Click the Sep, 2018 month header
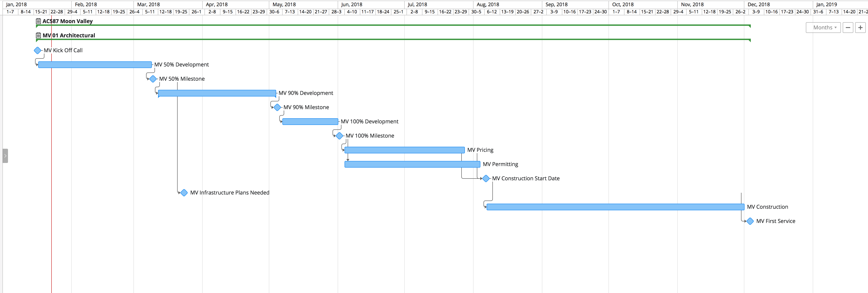Image resolution: width=868 pixels, height=293 pixels. 575,4
